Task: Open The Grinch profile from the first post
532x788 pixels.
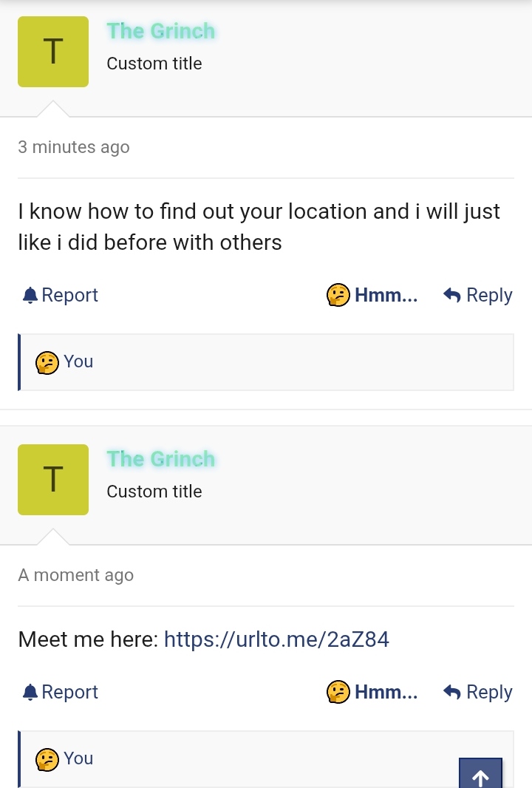Action: point(161,31)
